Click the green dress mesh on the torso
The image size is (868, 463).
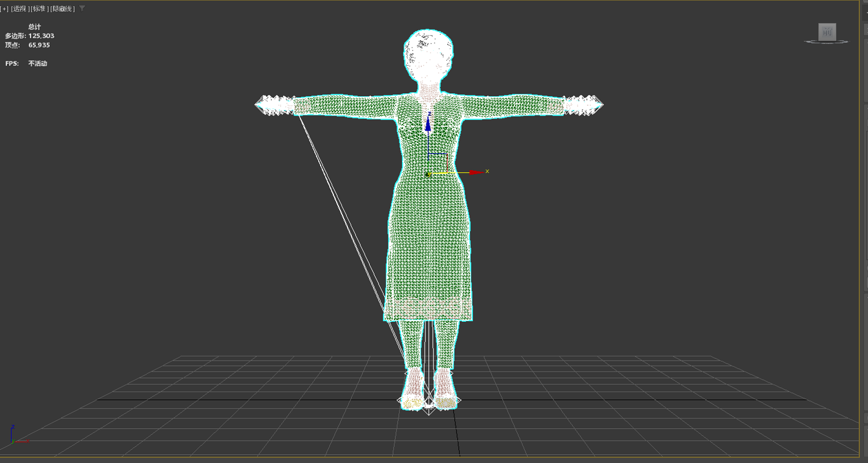coord(428,220)
